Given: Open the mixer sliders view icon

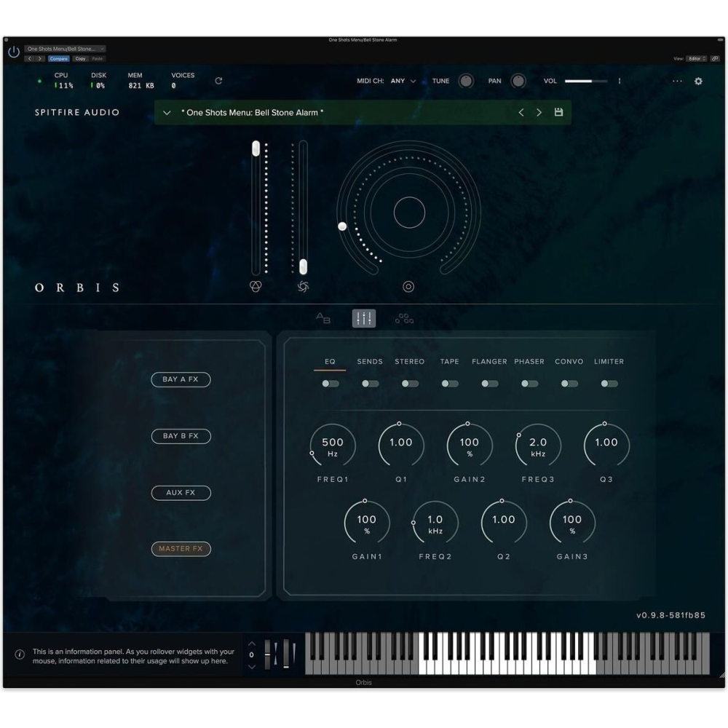Looking at the screenshot, I should [x=364, y=318].
